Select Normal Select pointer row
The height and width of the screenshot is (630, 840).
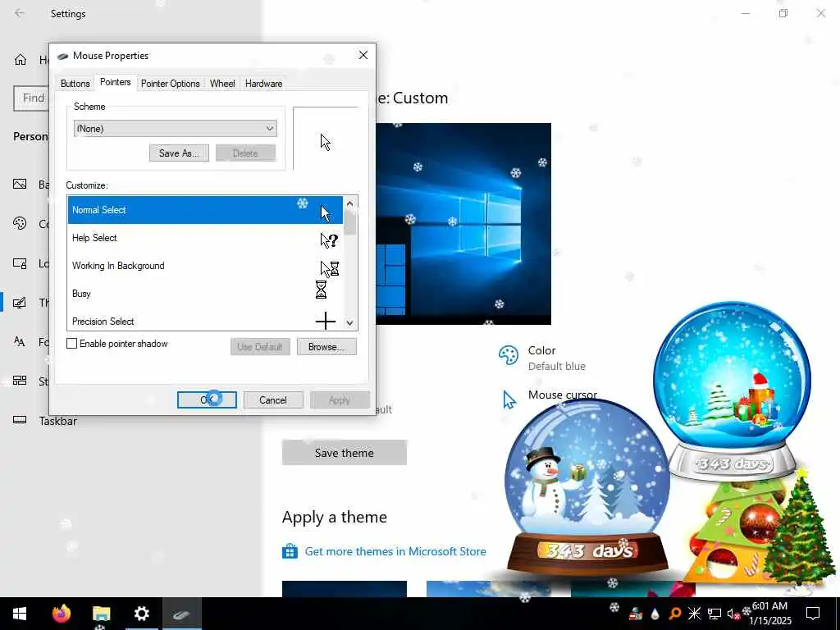(205, 210)
